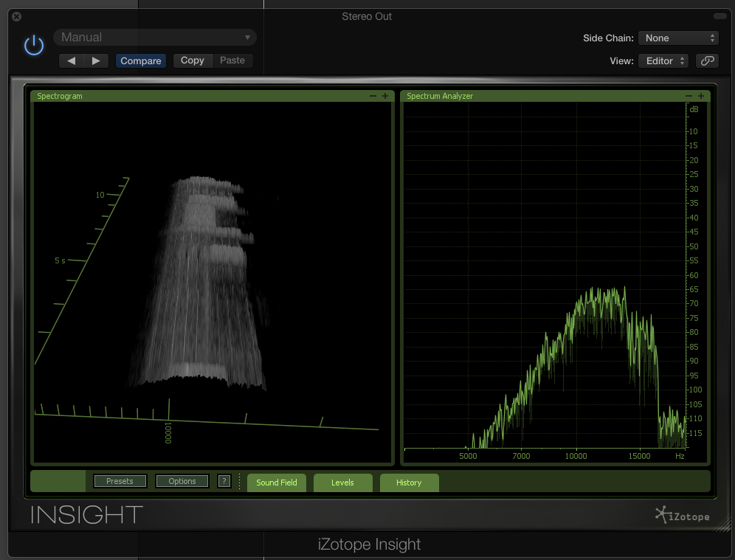This screenshot has height=560, width=735.
Task: Click the question mark help button
Action: click(224, 481)
